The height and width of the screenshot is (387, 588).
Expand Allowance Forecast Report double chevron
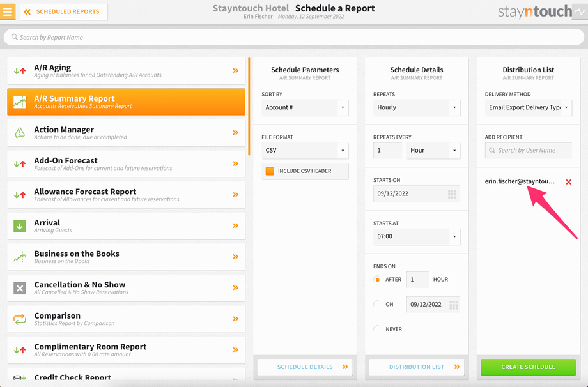[x=235, y=195]
